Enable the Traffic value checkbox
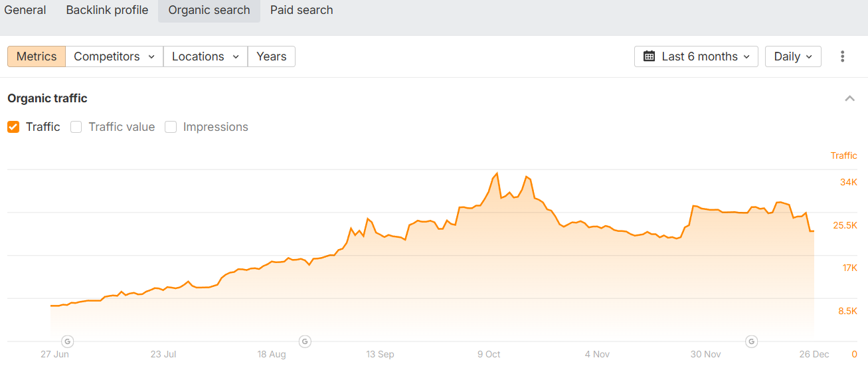The width and height of the screenshot is (868, 370). (x=76, y=127)
